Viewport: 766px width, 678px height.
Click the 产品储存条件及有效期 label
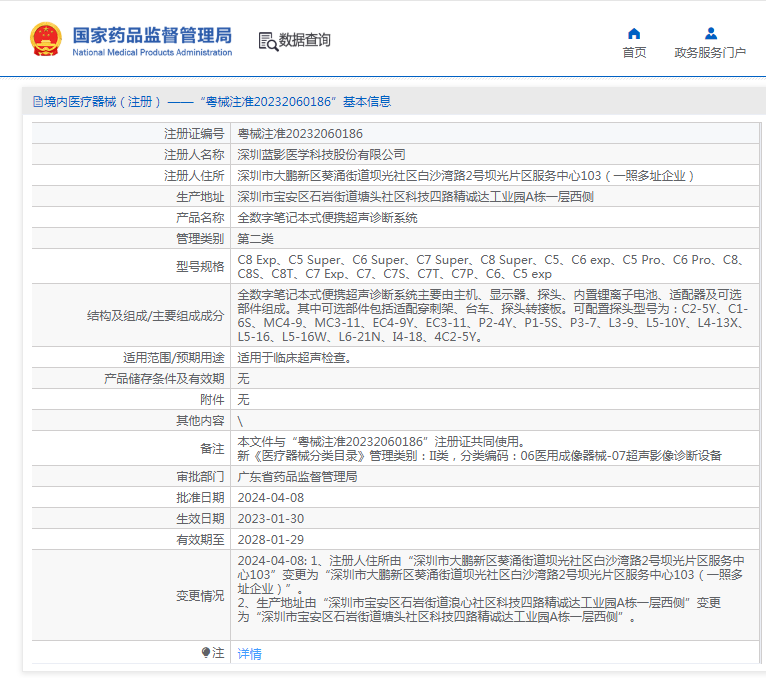tap(164, 379)
